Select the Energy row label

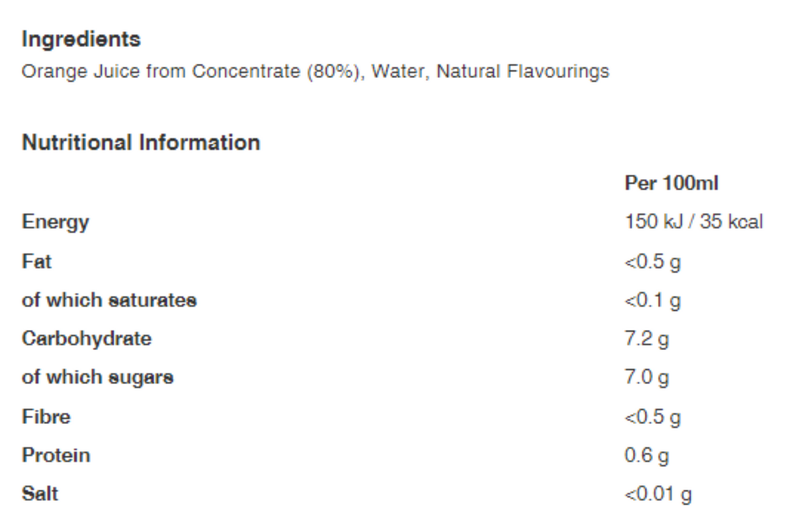(x=56, y=223)
